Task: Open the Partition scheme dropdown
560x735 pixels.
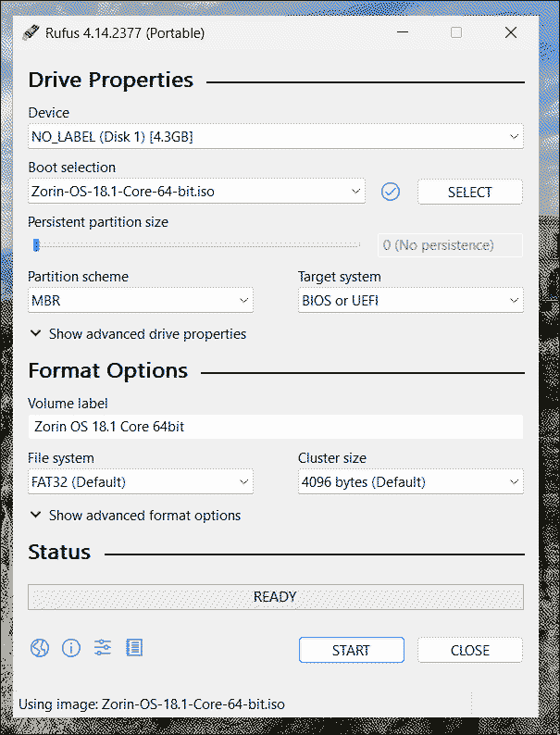Action: click(141, 300)
